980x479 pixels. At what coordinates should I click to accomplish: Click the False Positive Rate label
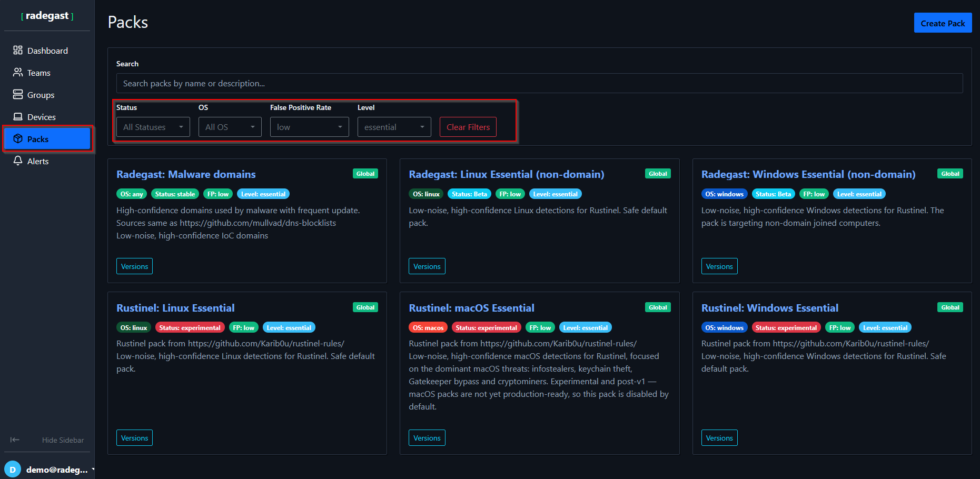tap(301, 107)
